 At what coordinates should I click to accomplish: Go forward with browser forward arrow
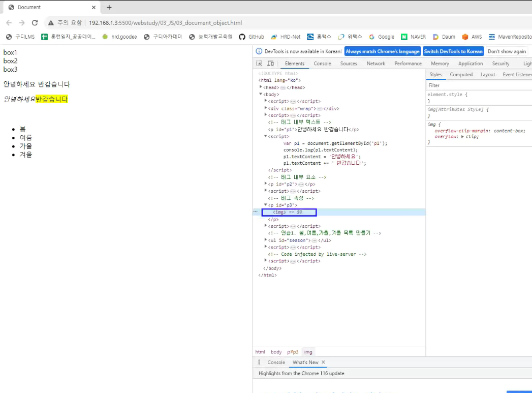(x=22, y=23)
